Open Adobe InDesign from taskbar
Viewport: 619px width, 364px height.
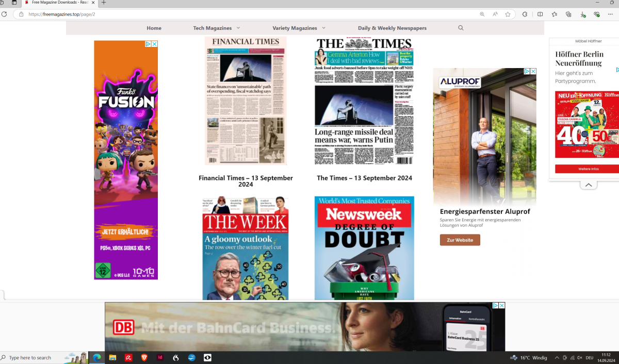click(160, 357)
